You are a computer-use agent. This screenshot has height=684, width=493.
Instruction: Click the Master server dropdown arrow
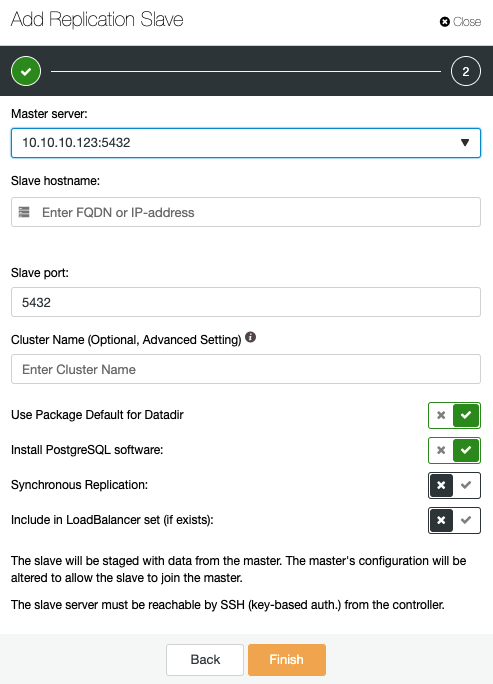click(465, 143)
